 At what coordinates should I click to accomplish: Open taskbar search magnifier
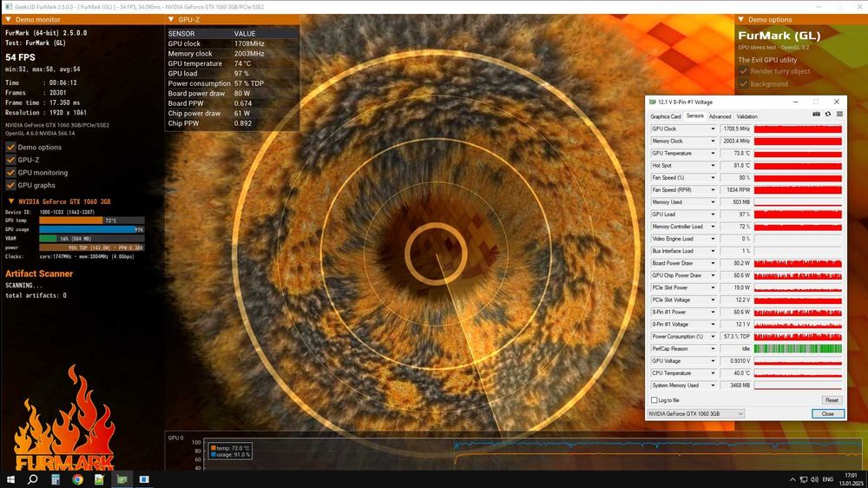point(33,479)
